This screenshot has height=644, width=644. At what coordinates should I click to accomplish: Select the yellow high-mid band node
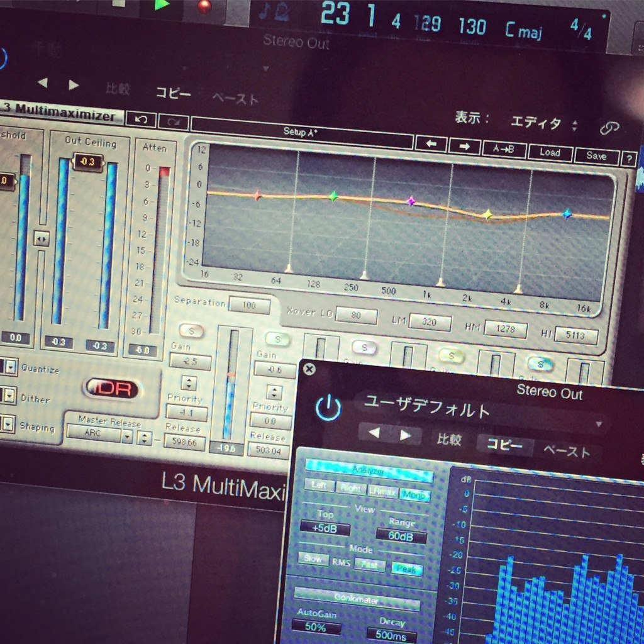pos(487,214)
